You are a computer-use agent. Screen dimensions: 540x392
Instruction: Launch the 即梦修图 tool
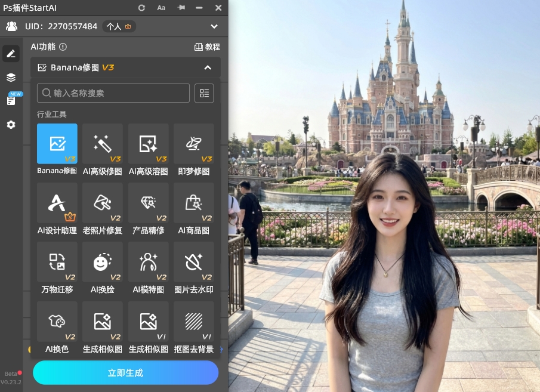[193, 144]
